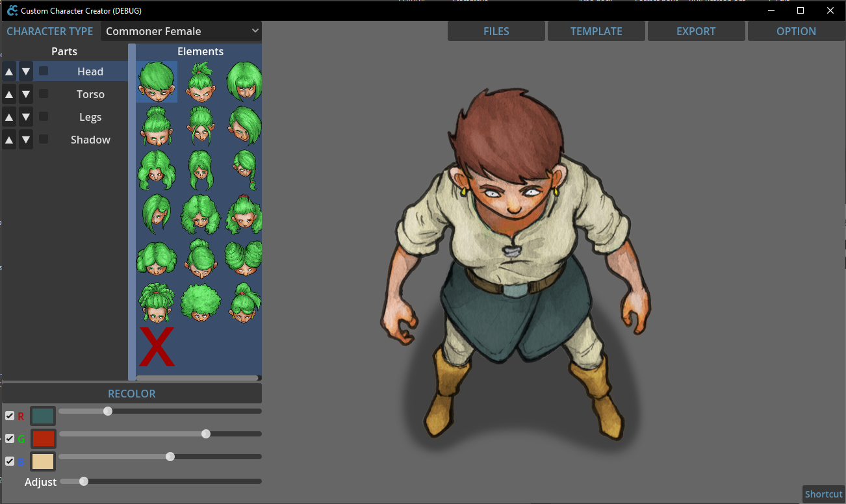This screenshot has width=846, height=504.
Task: Open the EXPORT menu
Action: click(x=696, y=31)
